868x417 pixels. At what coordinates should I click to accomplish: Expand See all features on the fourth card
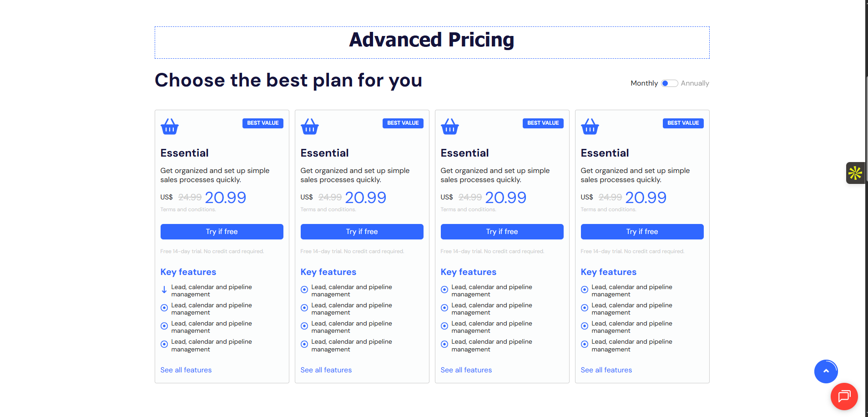pos(606,370)
